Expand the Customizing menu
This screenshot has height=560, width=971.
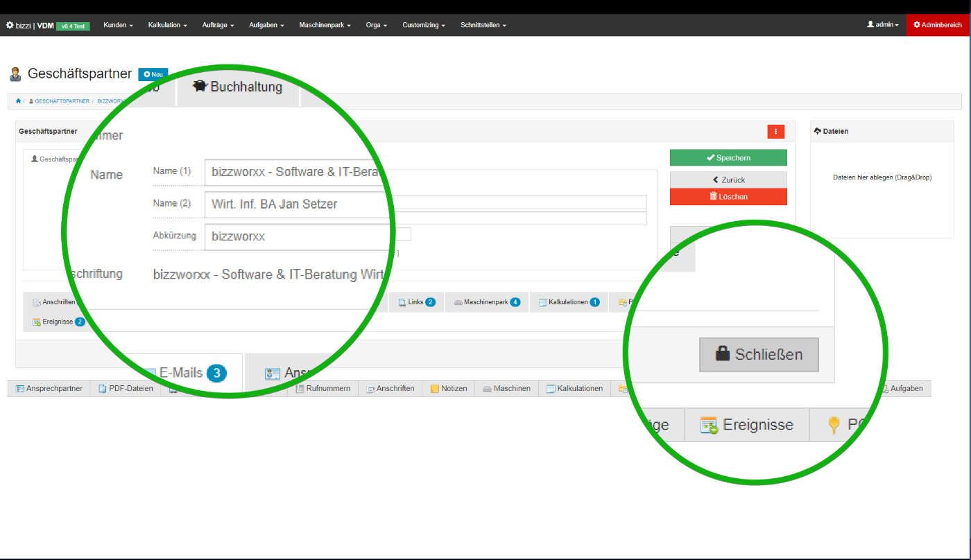coord(424,25)
